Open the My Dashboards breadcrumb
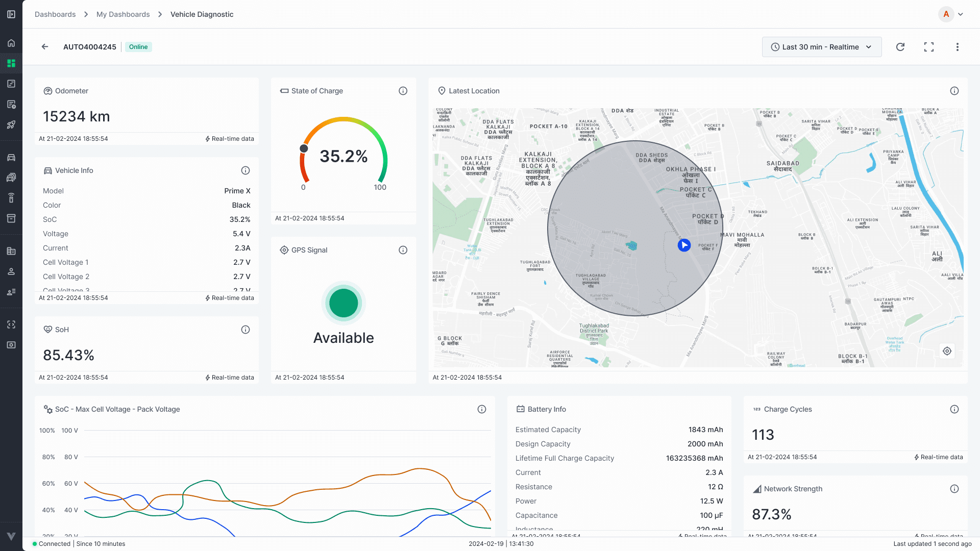The width and height of the screenshot is (980, 551). 123,14
